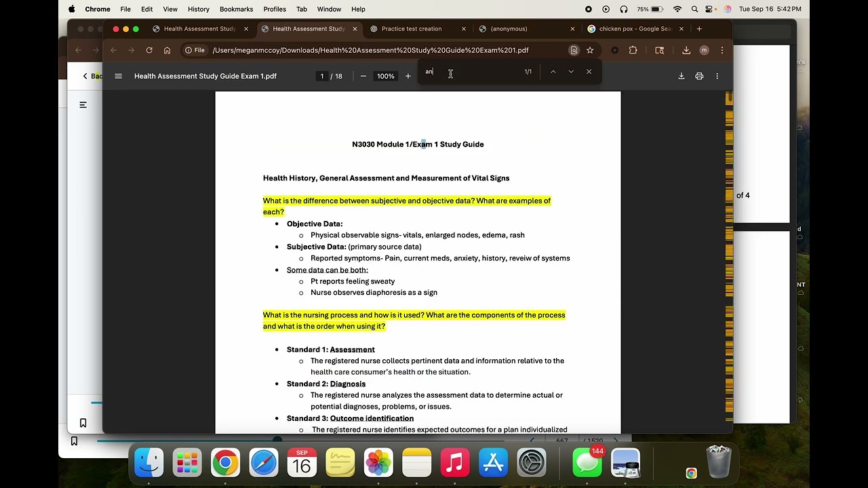Screen dimensions: 868x488
Task: Switch to the (anonymous) tab
Action: pyautogui.click(x=527, y=28)
